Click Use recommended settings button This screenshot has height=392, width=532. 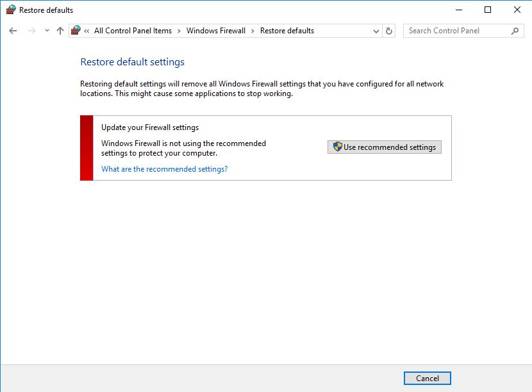385,147
